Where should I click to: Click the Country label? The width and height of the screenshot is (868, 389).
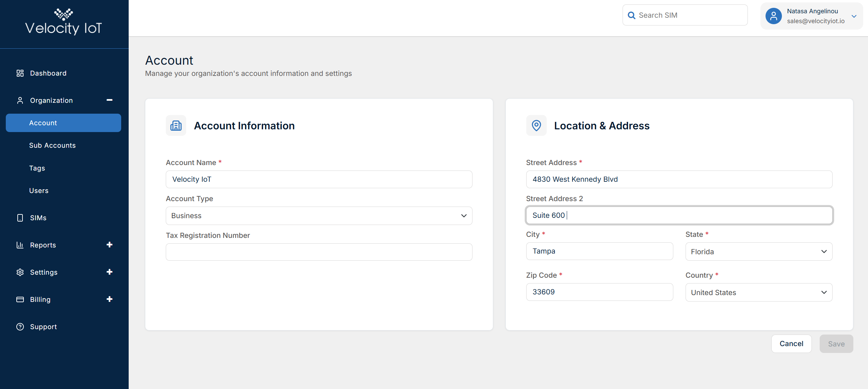(x=699, y=275)
